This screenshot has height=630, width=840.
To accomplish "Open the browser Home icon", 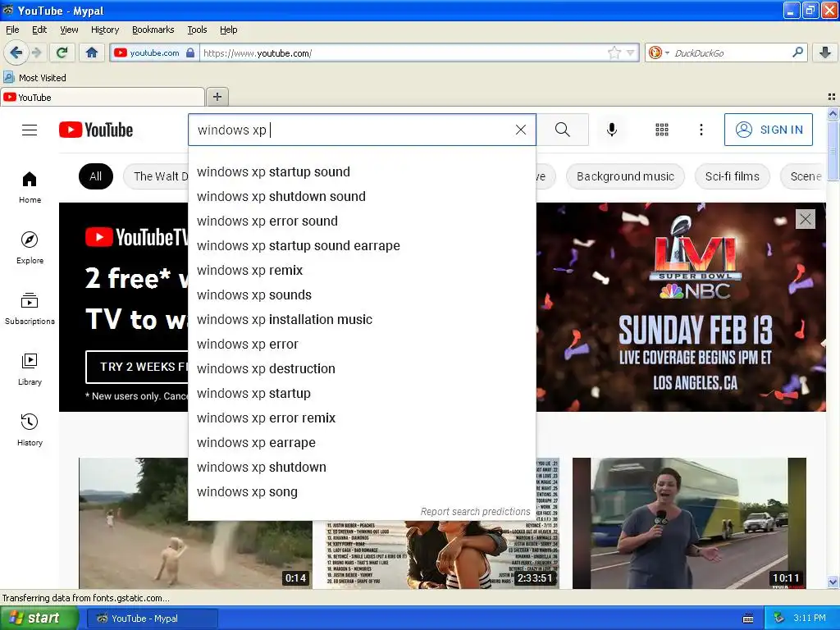I will (92, 52).
